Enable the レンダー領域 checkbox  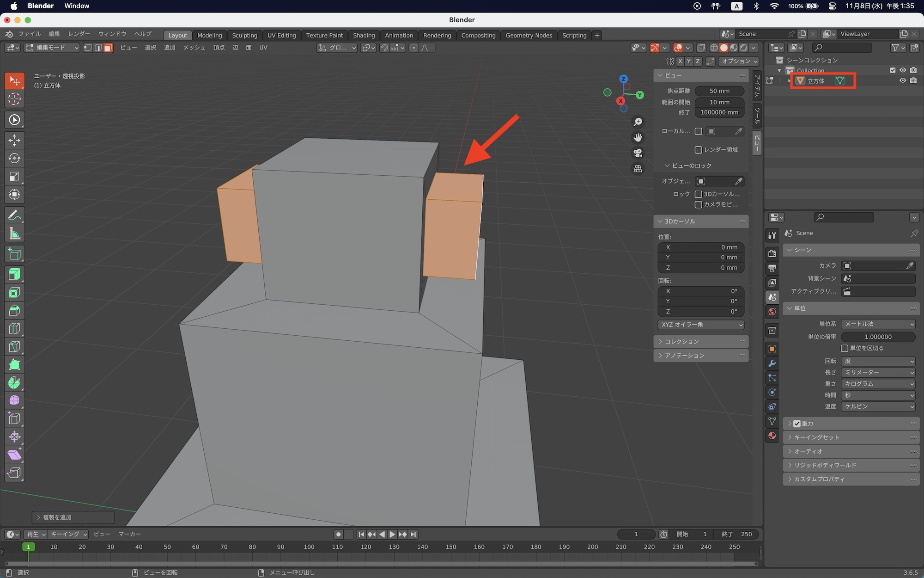[x=699, y=150]
